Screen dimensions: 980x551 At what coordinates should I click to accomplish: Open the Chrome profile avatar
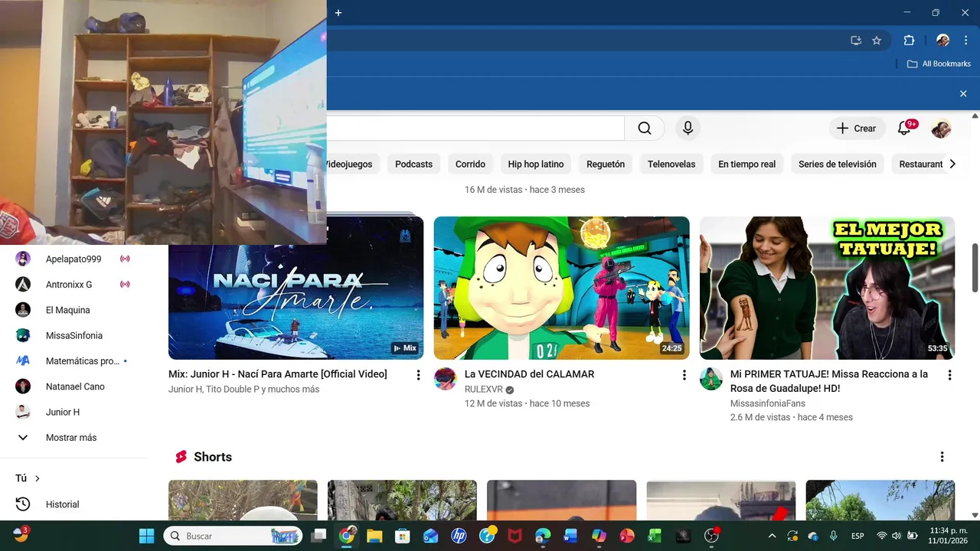coord(943,41)
